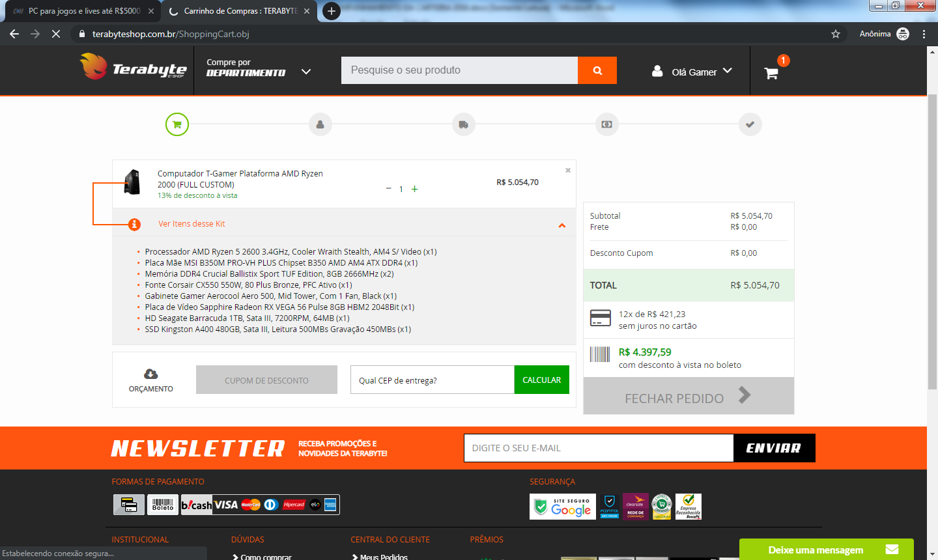Image resolution: width=938 pixels, height=560 pixels.
Task: Click the orange info icon next to Ver Itens
Action: tap(134, 224)
